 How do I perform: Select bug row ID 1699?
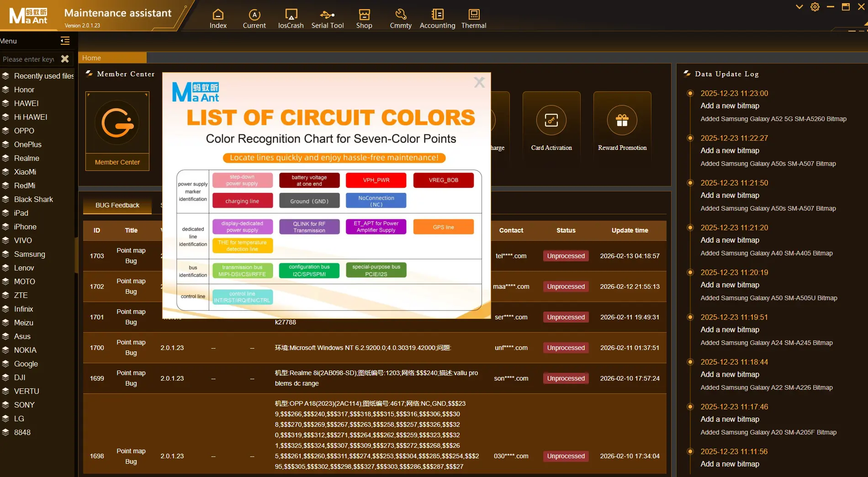click(x=375, y=378)
